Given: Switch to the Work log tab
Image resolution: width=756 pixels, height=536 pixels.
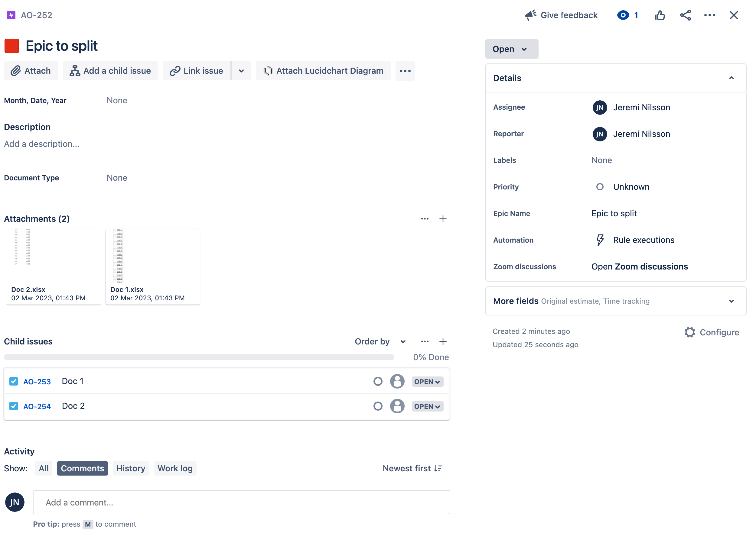Looking at the screenshot, I should tap(175, 468).
